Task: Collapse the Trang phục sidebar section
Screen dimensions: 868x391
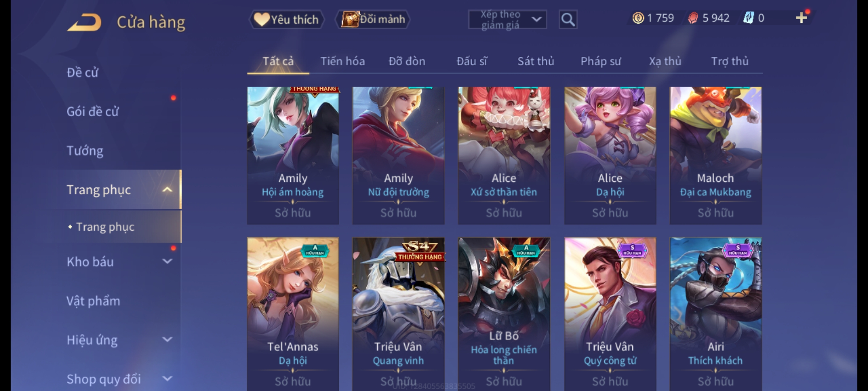Action: click(x=167, y=189)
